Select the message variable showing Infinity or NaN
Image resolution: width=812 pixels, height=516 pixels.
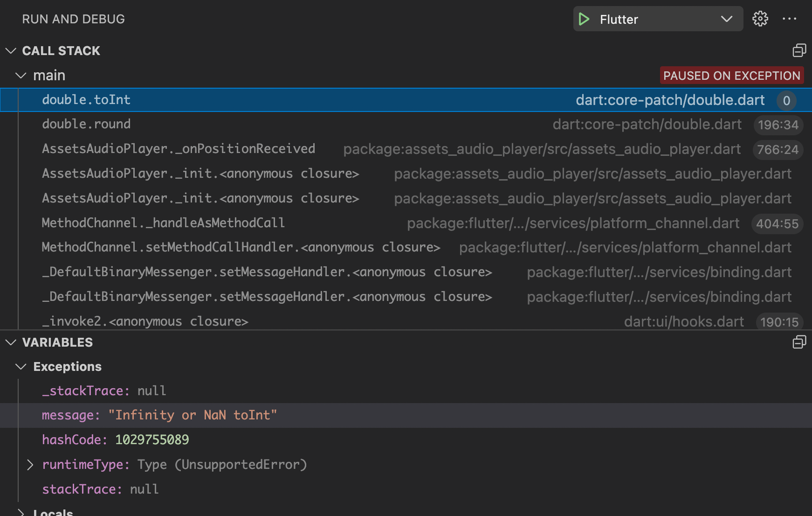159,415
